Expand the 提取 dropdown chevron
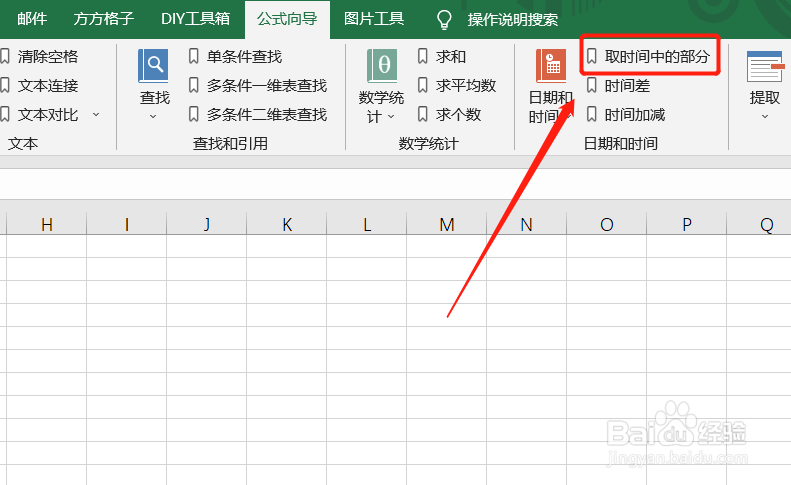 [x=765, y=117]
